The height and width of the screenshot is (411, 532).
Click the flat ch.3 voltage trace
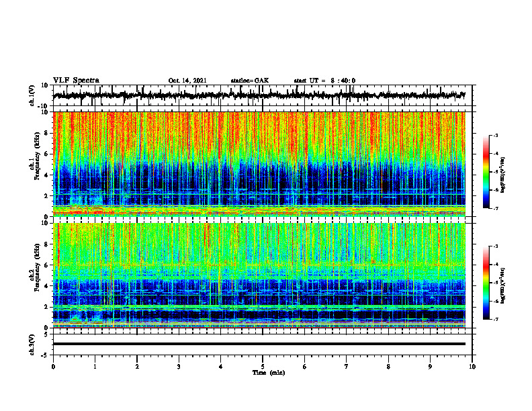(x=259, y=344)
